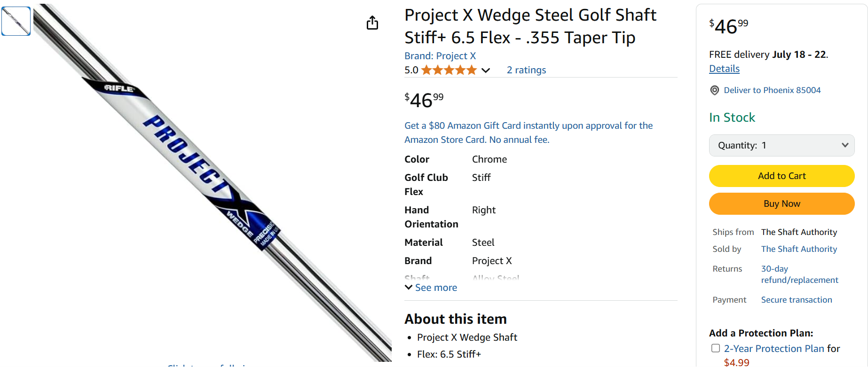Screen dimensions: 868x367
Task: Expand See more product details
Action: (x=431, y=288)
